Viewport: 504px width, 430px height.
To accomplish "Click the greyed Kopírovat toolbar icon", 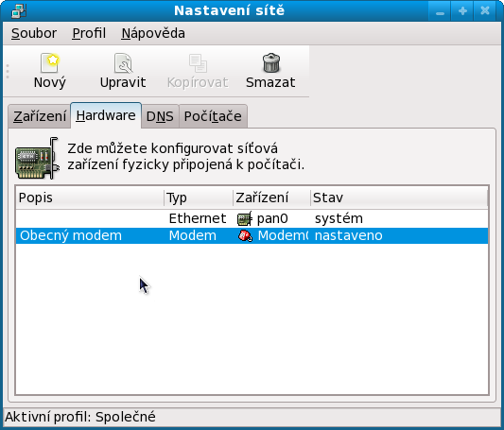I will (x=198, y=63).
